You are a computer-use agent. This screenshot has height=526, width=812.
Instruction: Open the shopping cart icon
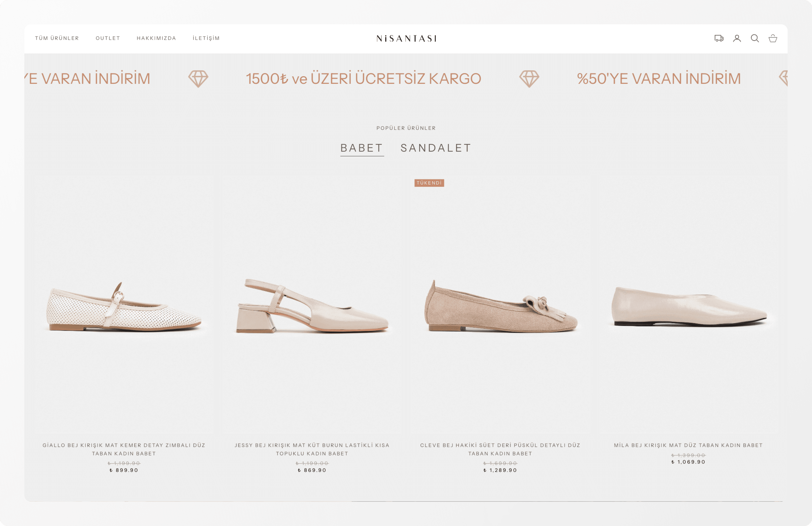click(773, 39)
